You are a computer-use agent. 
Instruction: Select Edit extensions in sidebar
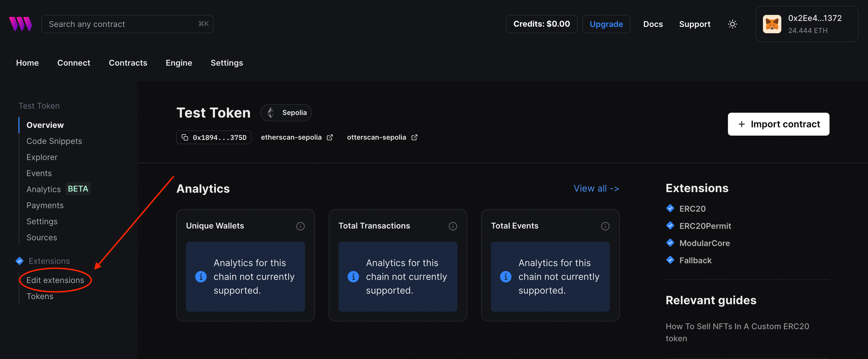(x=55, y=281)
